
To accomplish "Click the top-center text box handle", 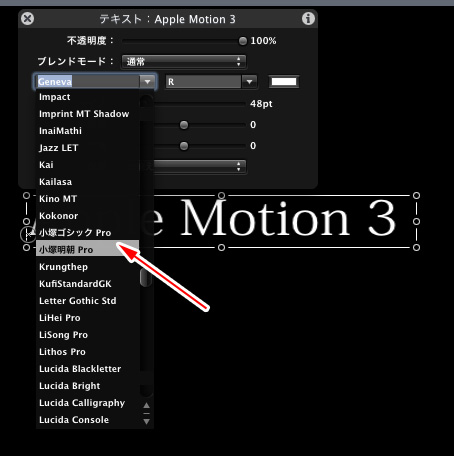I will [221, 196].
